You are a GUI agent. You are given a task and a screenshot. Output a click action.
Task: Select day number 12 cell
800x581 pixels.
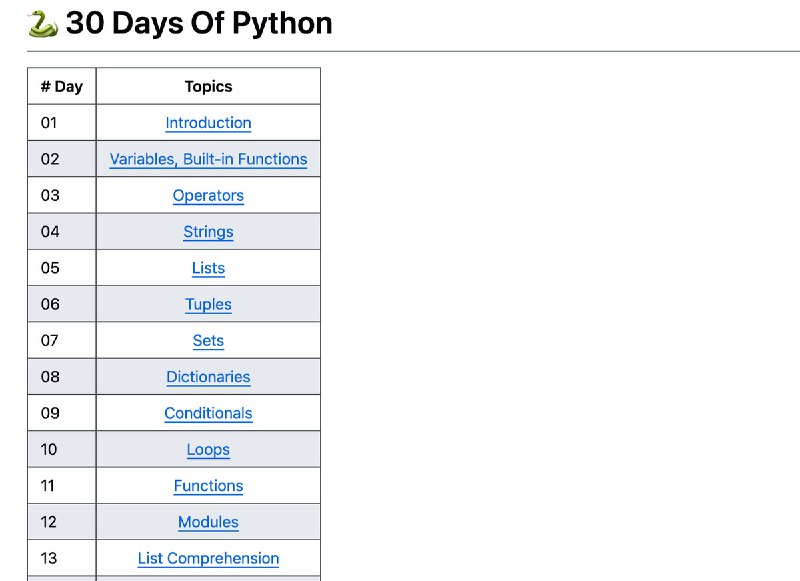[62, 522]
